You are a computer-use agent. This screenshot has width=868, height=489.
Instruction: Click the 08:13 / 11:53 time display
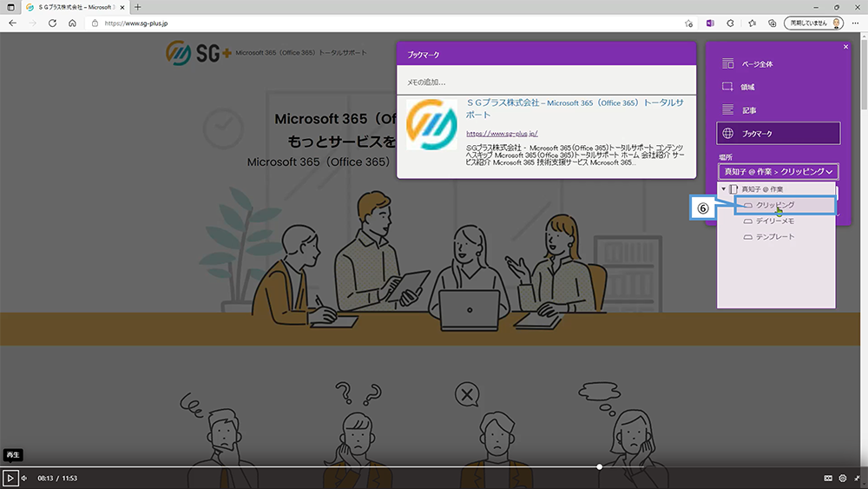click(x=57, y=478)
